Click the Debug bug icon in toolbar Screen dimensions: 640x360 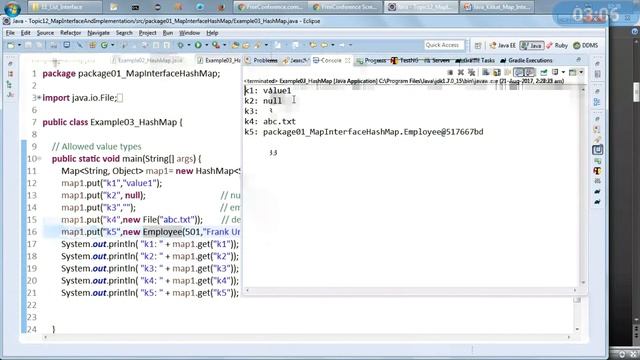click(180, 45)
